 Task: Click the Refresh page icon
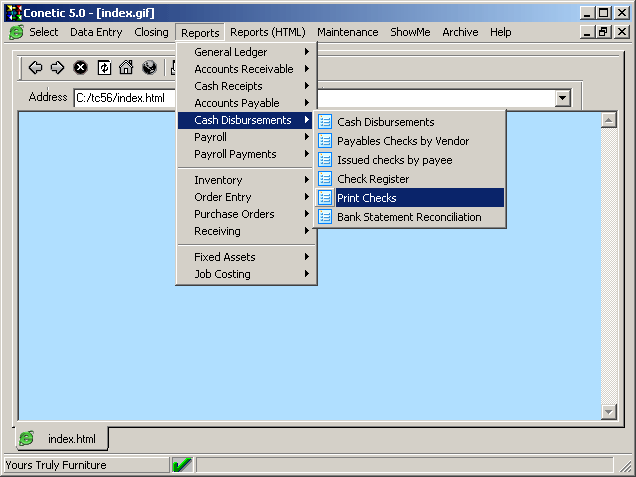103,68
